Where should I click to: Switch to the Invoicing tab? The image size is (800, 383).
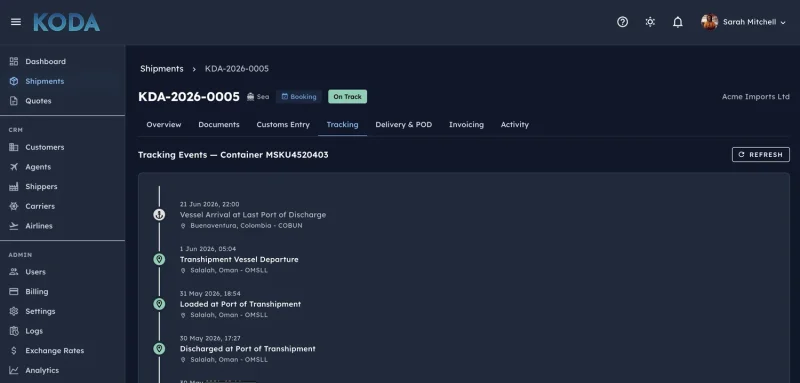466,124
